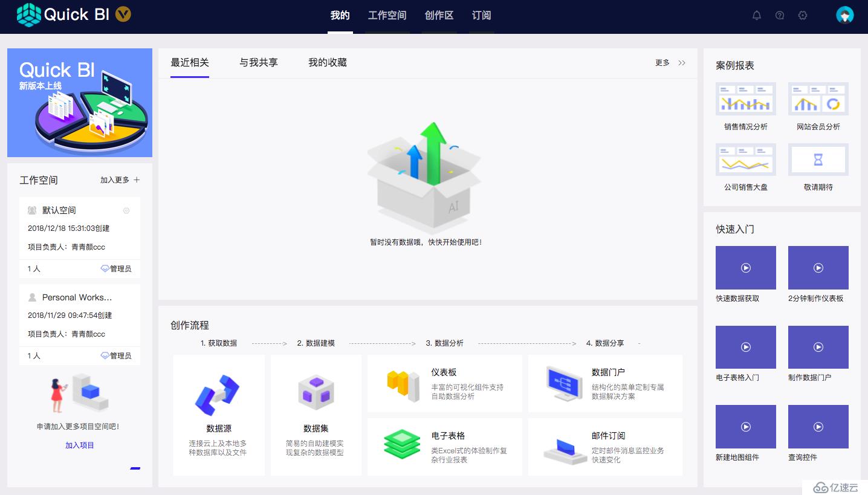Open the 销售情况分析 sample report thumbnail
The height and width of the screenshot is (495, 868).
point(746,99)
